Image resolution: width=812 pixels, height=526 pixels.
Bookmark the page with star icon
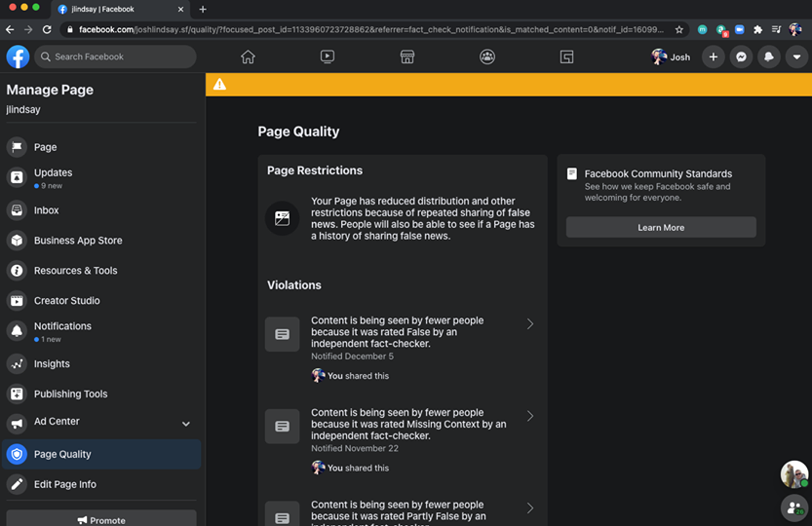(678, 29)
